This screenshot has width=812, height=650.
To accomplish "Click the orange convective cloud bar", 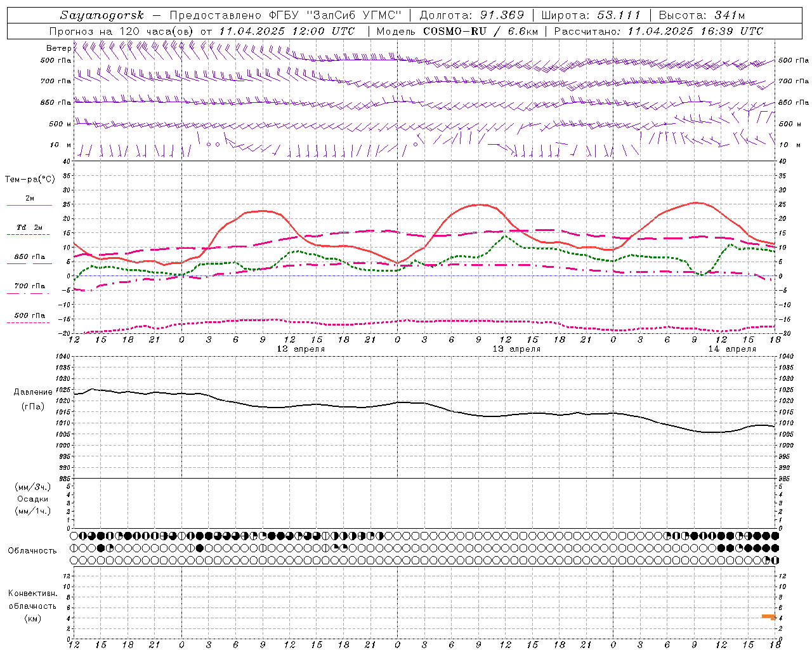I will coord(768,616).
